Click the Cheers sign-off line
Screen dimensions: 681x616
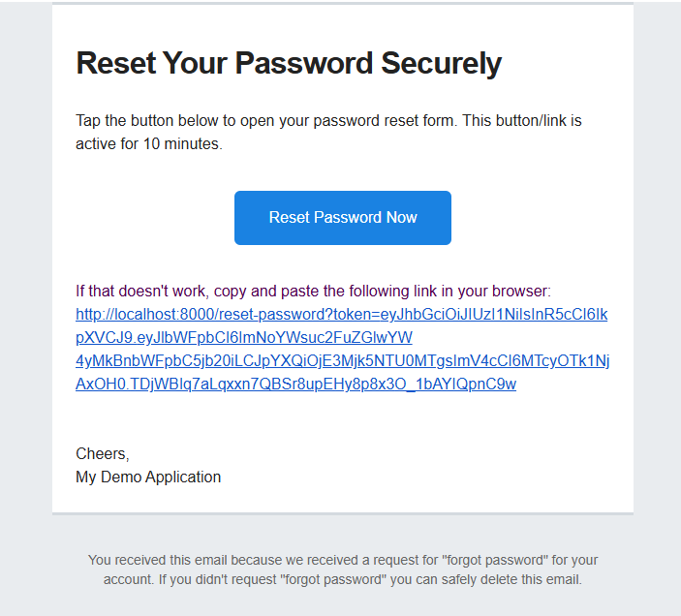pyautogui.click(x=103, y=454)
